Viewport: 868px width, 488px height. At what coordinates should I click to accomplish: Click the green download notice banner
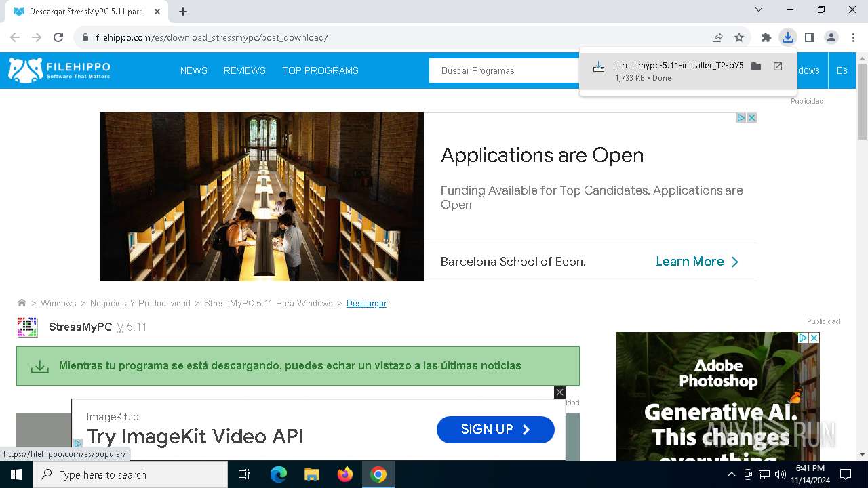pyautogui.click(x=298, y=366)
